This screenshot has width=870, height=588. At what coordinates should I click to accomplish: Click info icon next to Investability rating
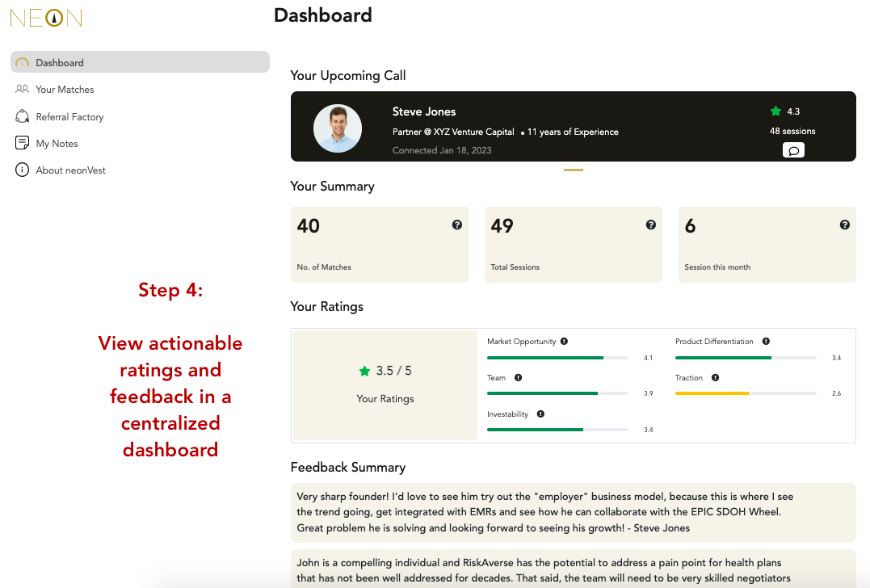point(540,414)
